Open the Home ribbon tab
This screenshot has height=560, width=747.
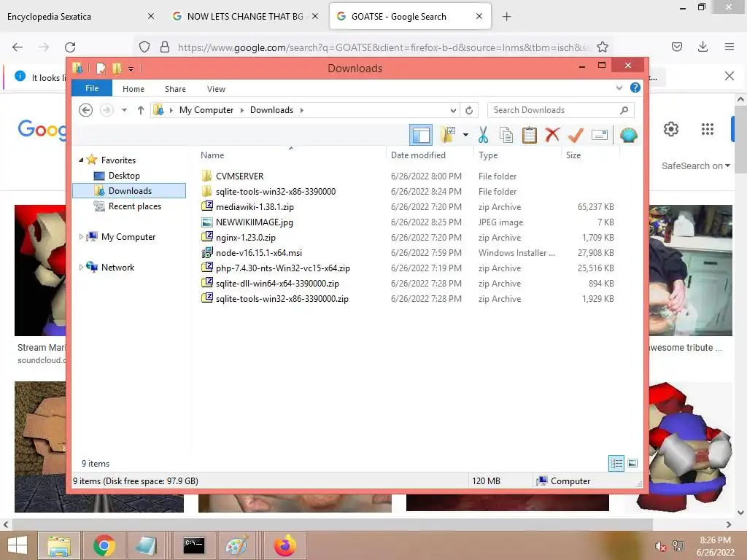click(x=133, y=89)
